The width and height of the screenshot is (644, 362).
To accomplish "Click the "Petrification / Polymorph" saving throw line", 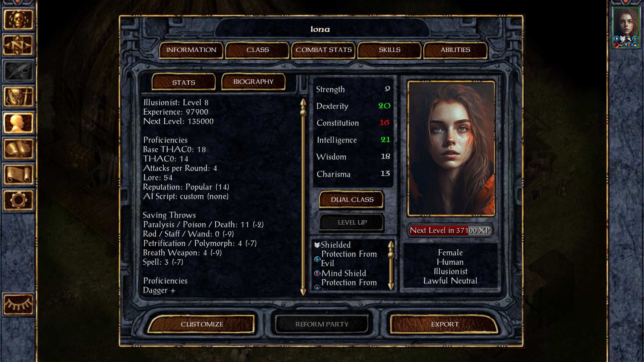I will [x=200, y=243].
